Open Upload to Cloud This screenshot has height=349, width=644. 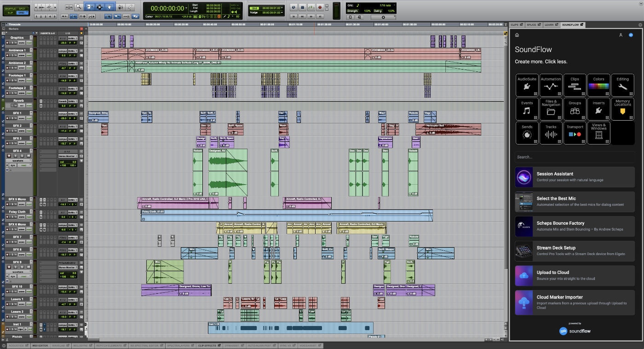(x=575, y=275)
